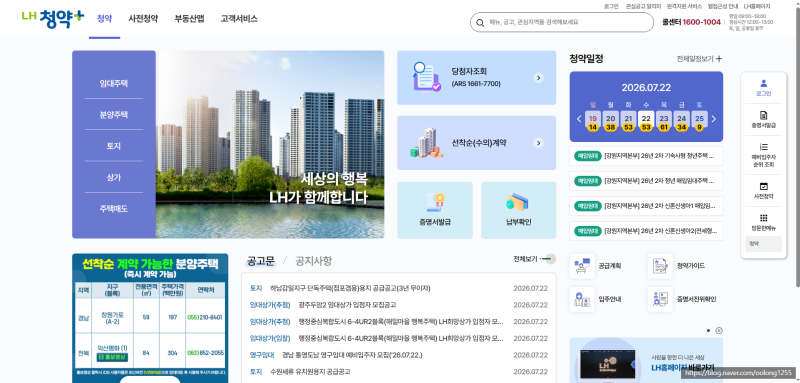Click the banner pause button icon
800x383 pixels.
[x=719, y=330]
